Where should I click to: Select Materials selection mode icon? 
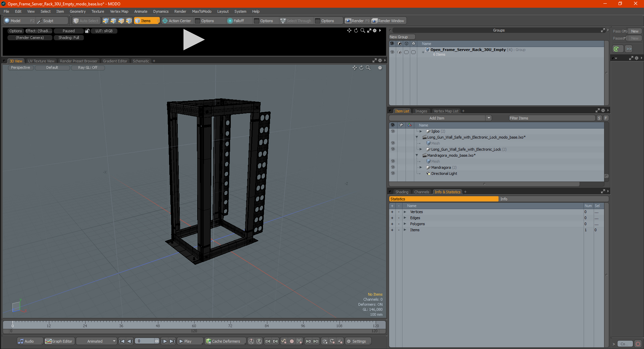(x=129, y=21)
